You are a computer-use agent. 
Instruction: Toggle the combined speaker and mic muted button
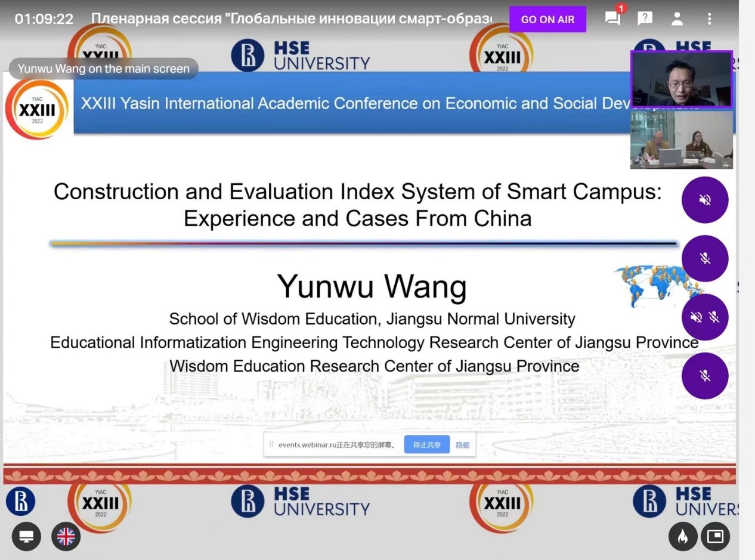pos(705,317)
